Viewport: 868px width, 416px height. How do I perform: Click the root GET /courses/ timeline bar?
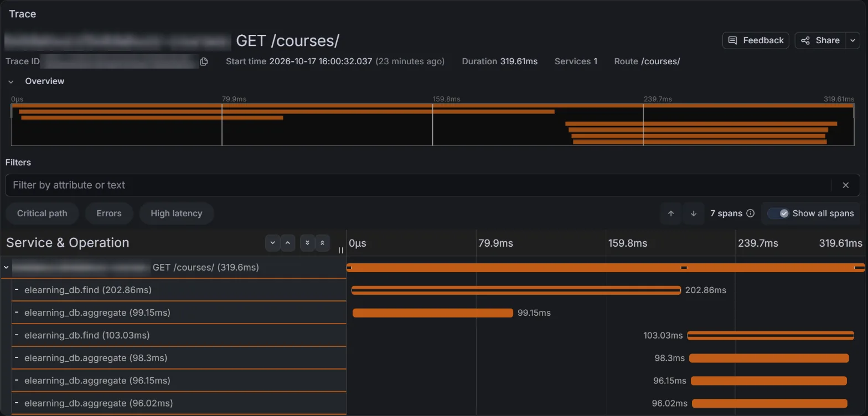coord(606,268)
